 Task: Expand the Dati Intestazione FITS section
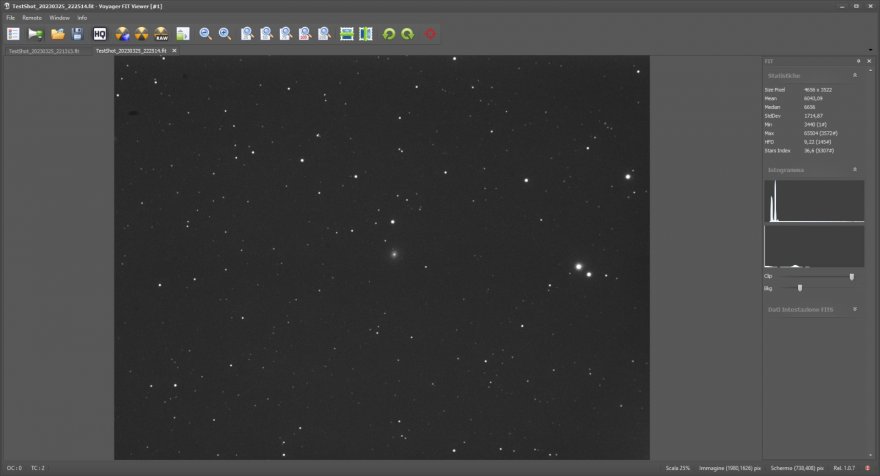[854, 309]
